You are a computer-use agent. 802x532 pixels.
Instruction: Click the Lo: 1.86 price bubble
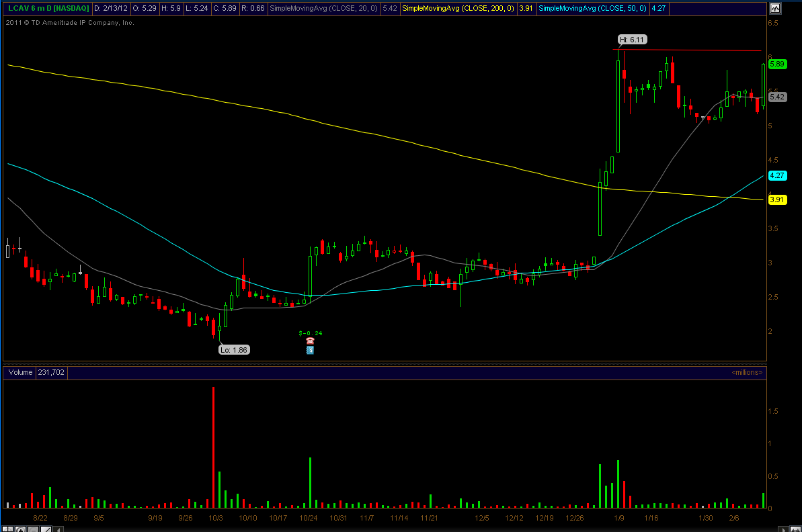[234, 350]
